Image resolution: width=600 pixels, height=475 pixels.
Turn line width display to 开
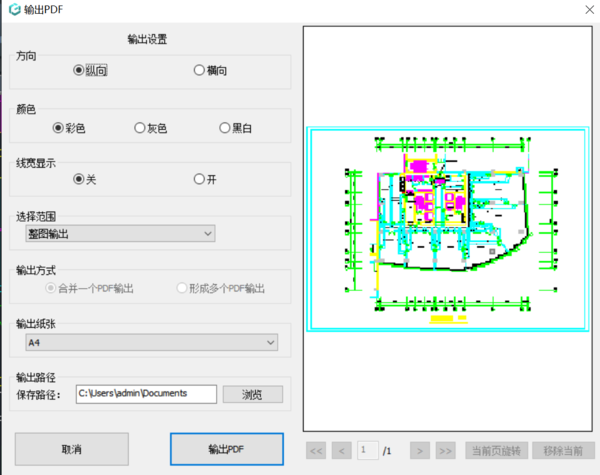200,179
